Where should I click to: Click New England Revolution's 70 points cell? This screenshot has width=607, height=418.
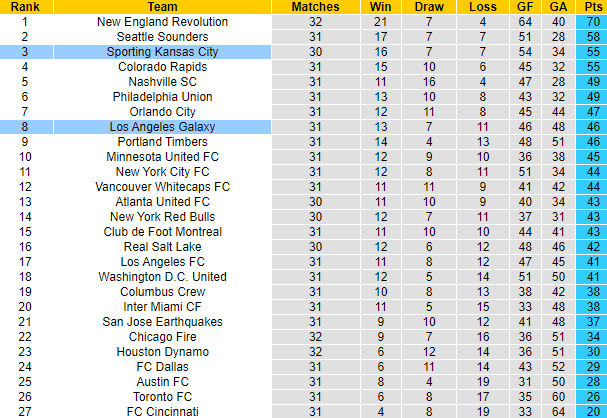point(592,22)
